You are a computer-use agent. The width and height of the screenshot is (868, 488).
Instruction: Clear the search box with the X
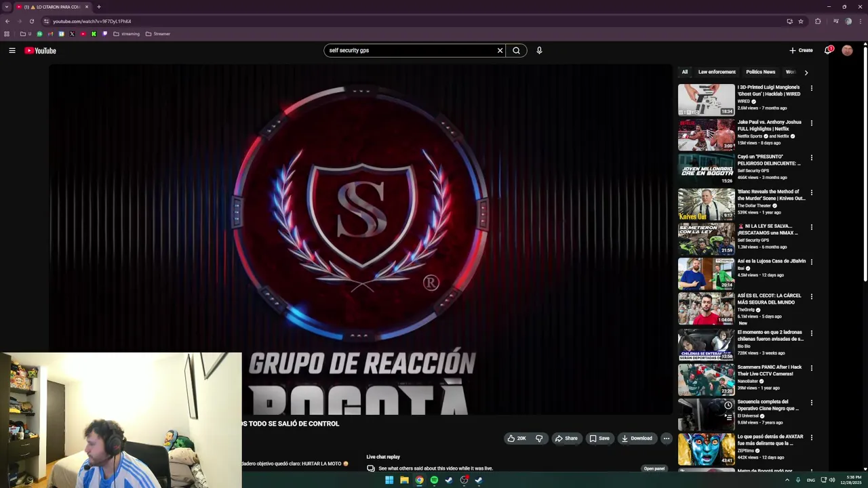(500, 50)
